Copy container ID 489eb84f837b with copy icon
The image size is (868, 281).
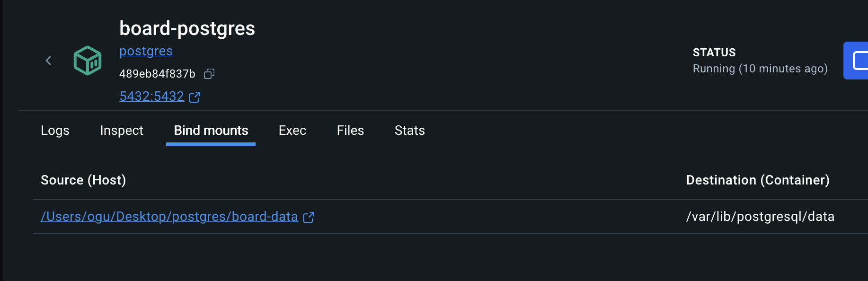209,74
